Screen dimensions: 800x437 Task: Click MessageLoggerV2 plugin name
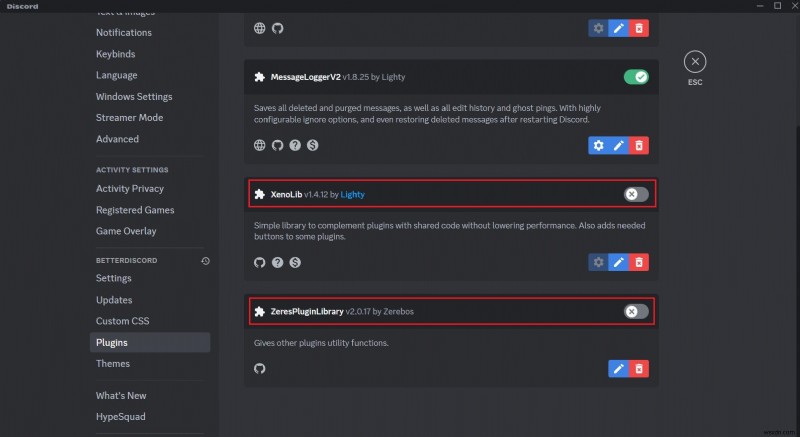pos(305,77)
